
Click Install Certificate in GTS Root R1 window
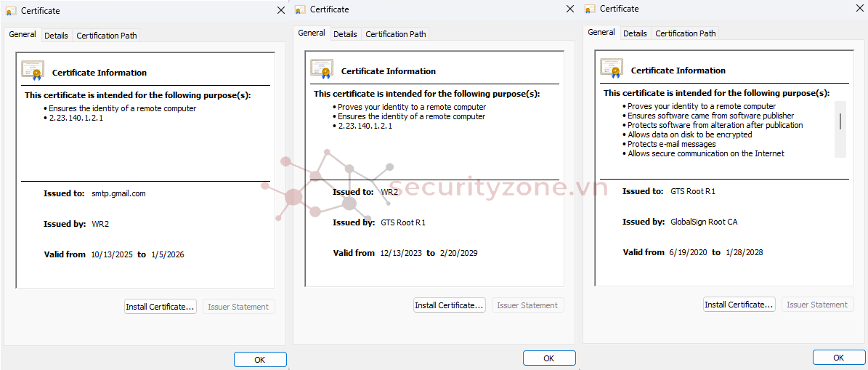(x=739, y=305)
